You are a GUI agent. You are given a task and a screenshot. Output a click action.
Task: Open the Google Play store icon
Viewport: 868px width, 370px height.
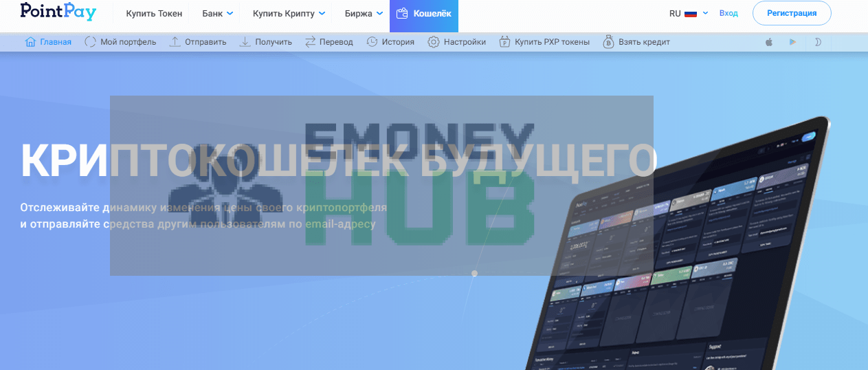tap(793, 42)
